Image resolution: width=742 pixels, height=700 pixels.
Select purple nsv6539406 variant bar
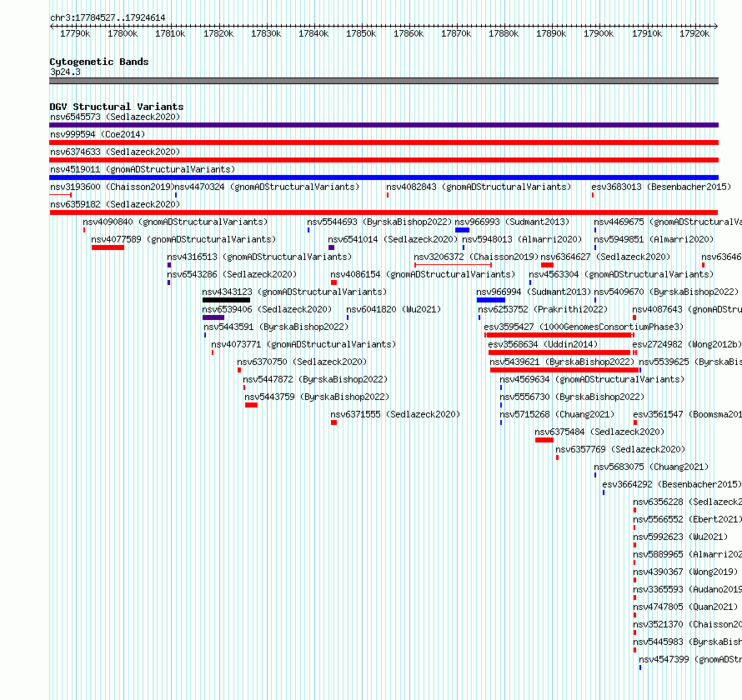[x=213, y=317]
